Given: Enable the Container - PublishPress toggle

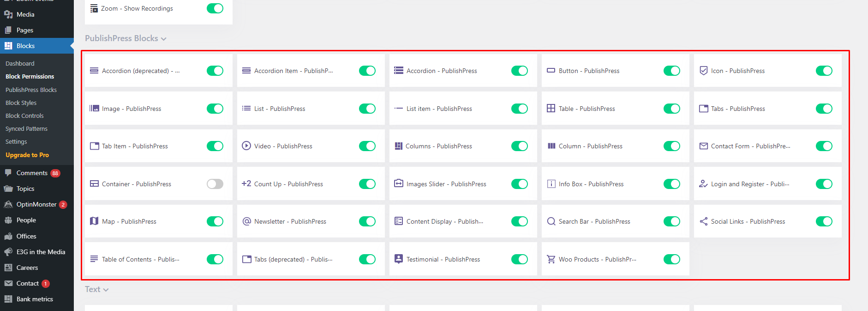Looking at the screenshot, I should (x=215, y=184).
